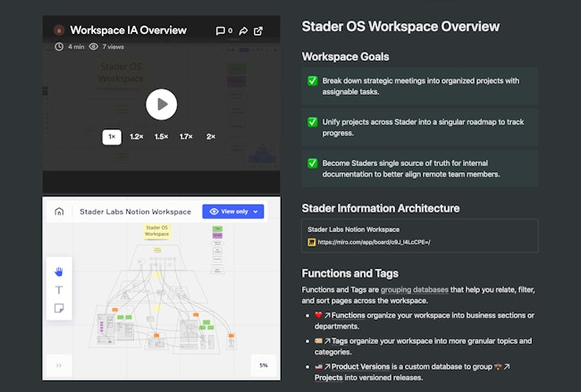This screenshot has height=392, width=581.
Task: Click the share arrow icon on video
Action: point(243,30)
